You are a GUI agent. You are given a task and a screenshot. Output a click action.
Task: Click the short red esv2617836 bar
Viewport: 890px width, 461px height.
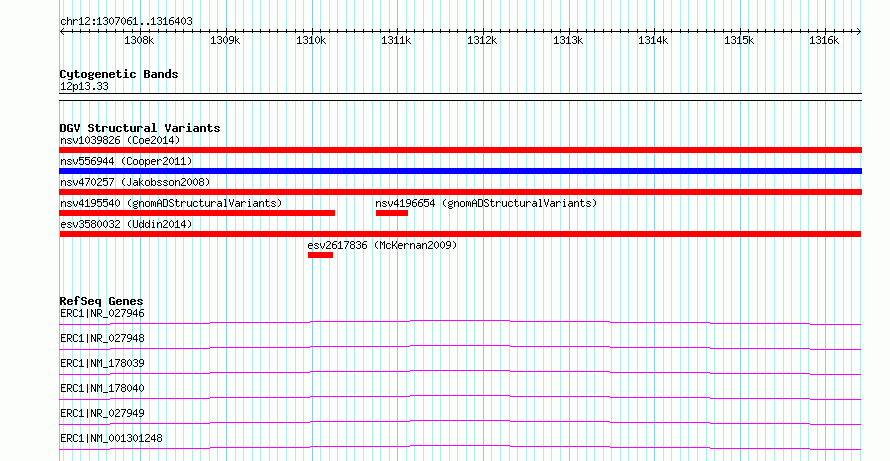coord(320,255)
